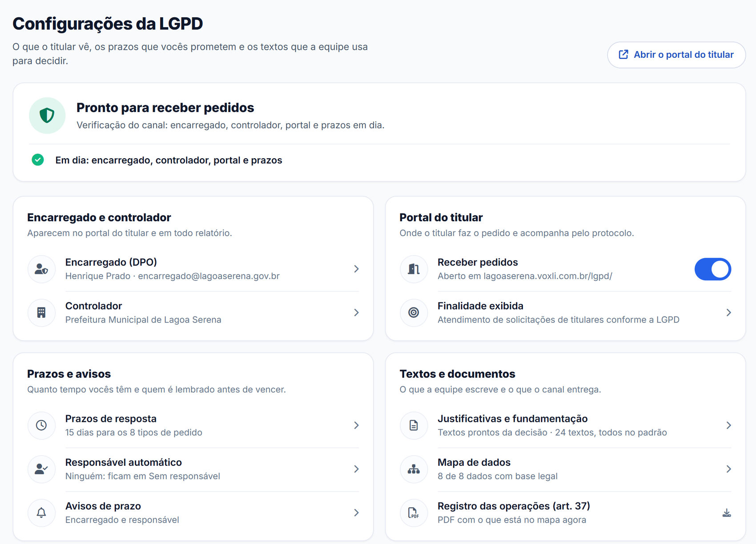Click the green shield status icon
Screen dimensions: 756x544
click(47, 116)
